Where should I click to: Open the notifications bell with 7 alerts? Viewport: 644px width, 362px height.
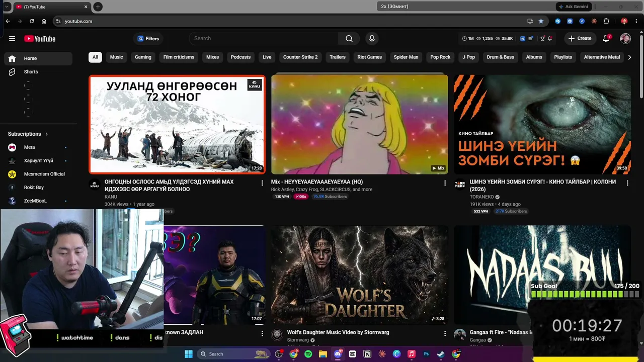click(607, 39)
